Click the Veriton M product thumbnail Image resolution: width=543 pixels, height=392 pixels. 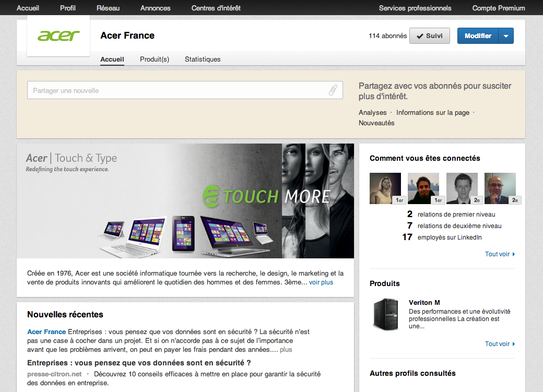[386, 314]
